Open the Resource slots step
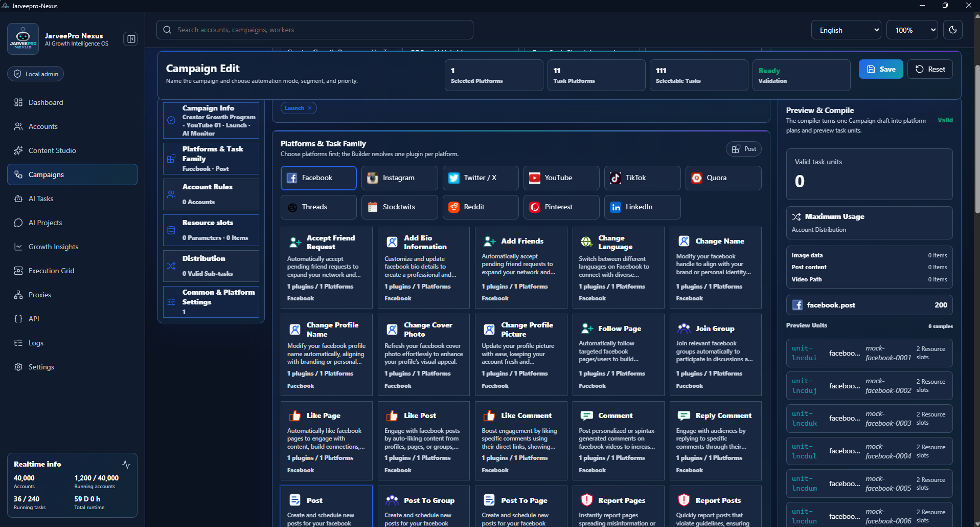 tap(211, 230)
